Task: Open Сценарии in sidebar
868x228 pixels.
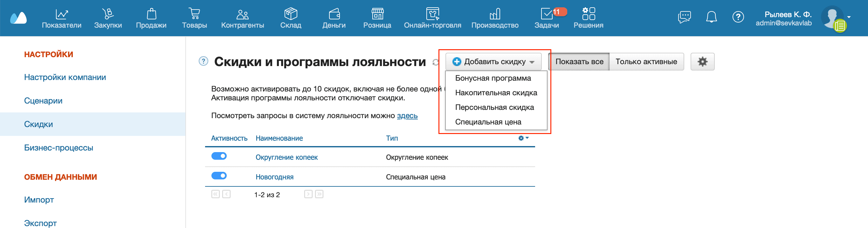Action: [43, 101]
